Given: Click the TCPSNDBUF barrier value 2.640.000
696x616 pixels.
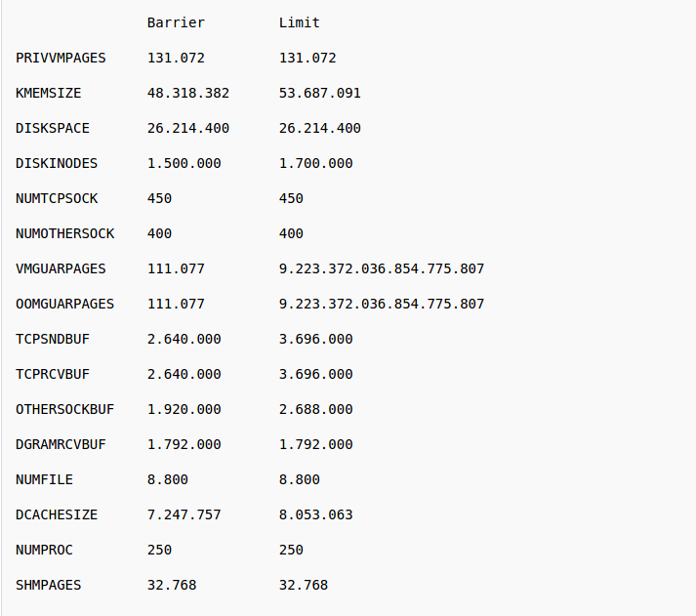Looking at the screenshot, I should (184, 339).
